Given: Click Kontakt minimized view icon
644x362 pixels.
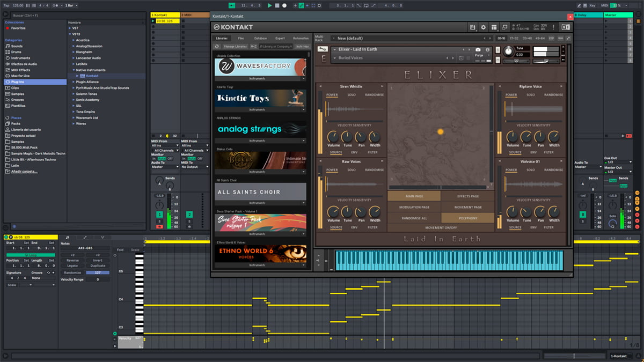Looking at the screenshot, I should tap(505, 27).
